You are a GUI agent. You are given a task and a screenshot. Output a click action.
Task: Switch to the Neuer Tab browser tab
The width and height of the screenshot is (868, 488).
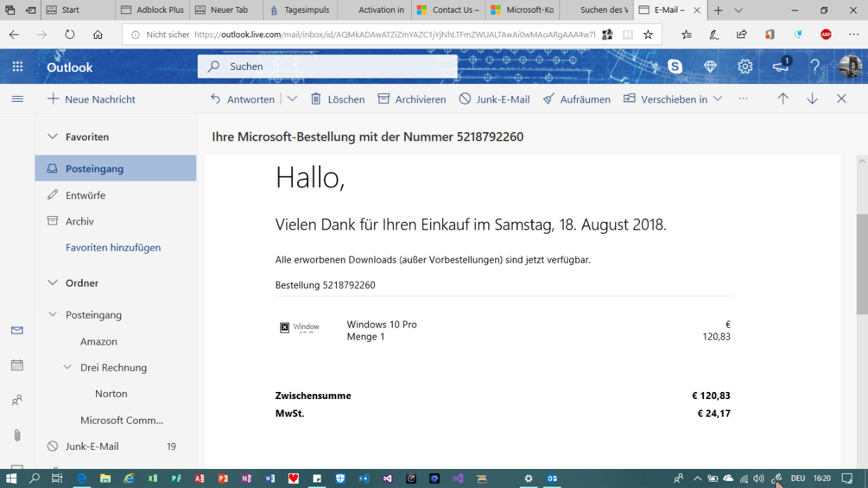pos(227,10)
